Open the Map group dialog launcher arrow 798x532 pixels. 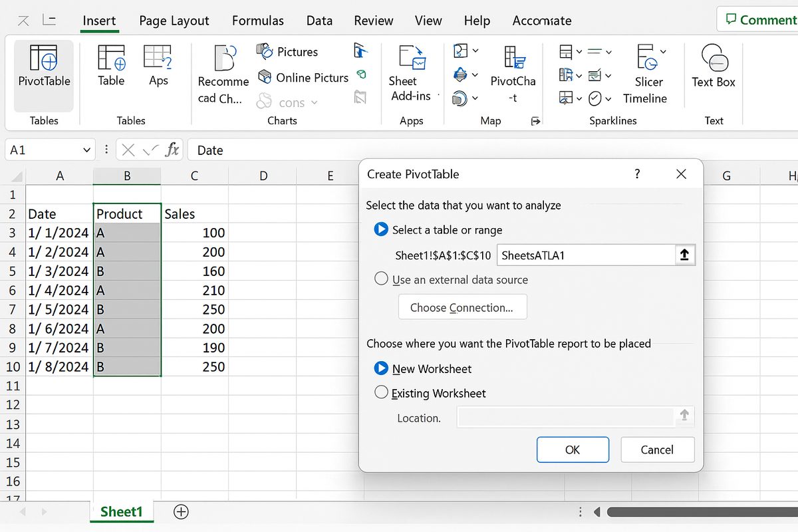click(x=535, y=121)
